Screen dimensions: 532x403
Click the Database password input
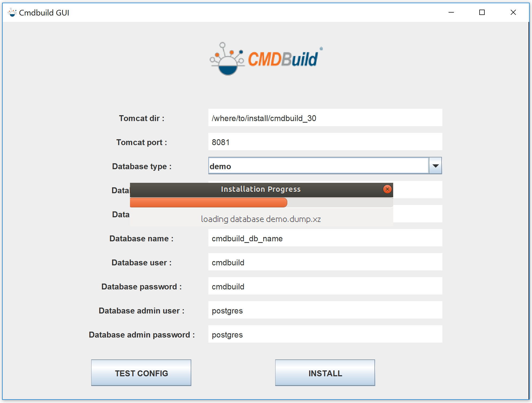click(x=325, y=286)
